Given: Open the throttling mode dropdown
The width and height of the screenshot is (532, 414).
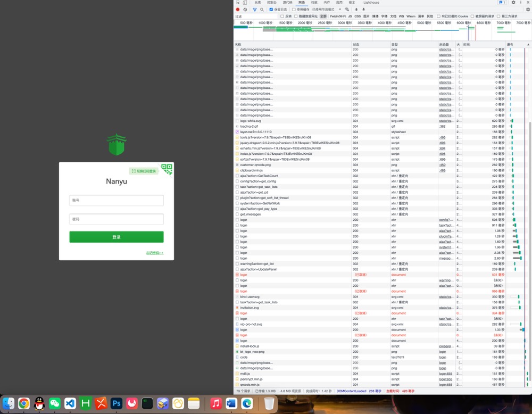Looking at the screenshot, I should click(327, 10).
